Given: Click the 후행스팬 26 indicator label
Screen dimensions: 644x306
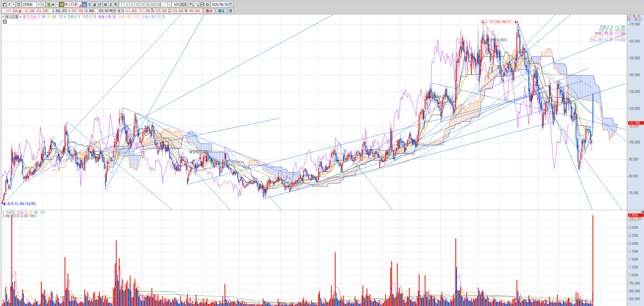Looking at the screenshot, I should pos(107,17).
